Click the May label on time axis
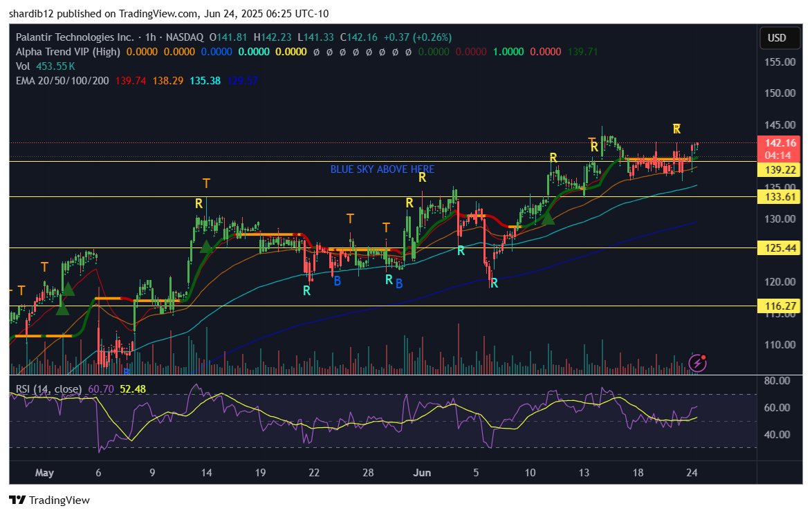 pyautogui.click(x=44, y=473)
